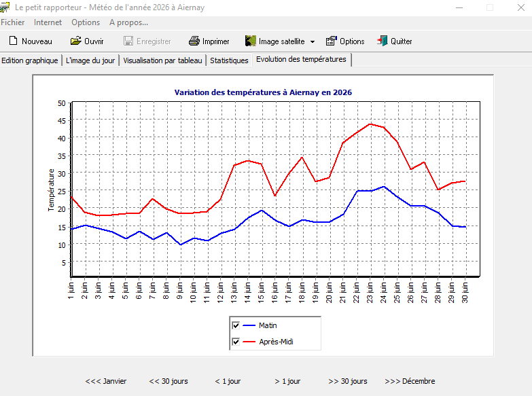Switch to the Visualisation par tableau tab

(162, 60)
